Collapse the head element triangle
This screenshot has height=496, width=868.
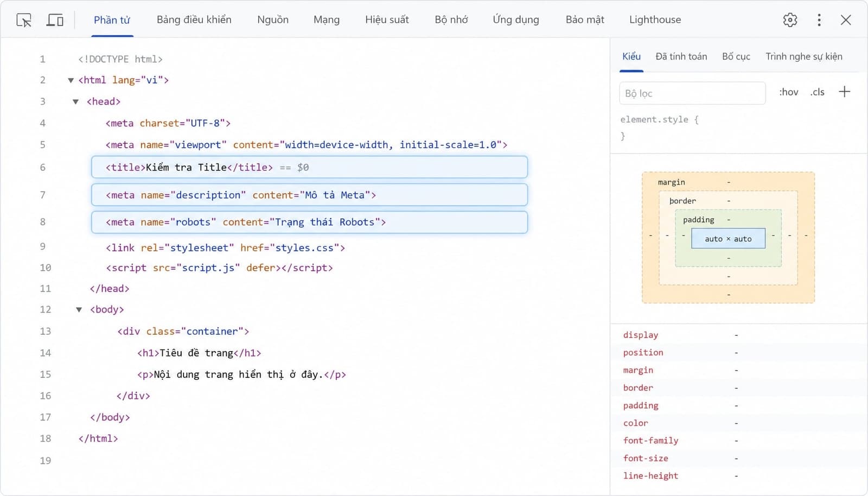pyautogui.click(x=75, y=101)
